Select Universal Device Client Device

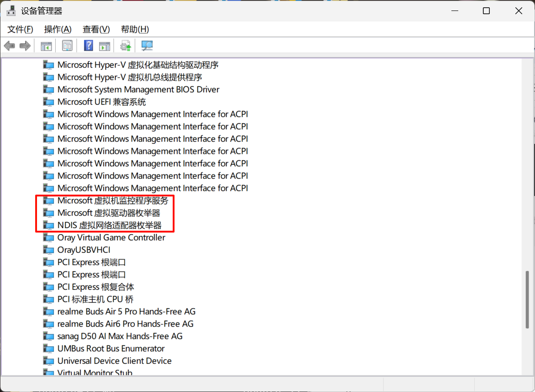pyautogui.click(x=114, y=360)
